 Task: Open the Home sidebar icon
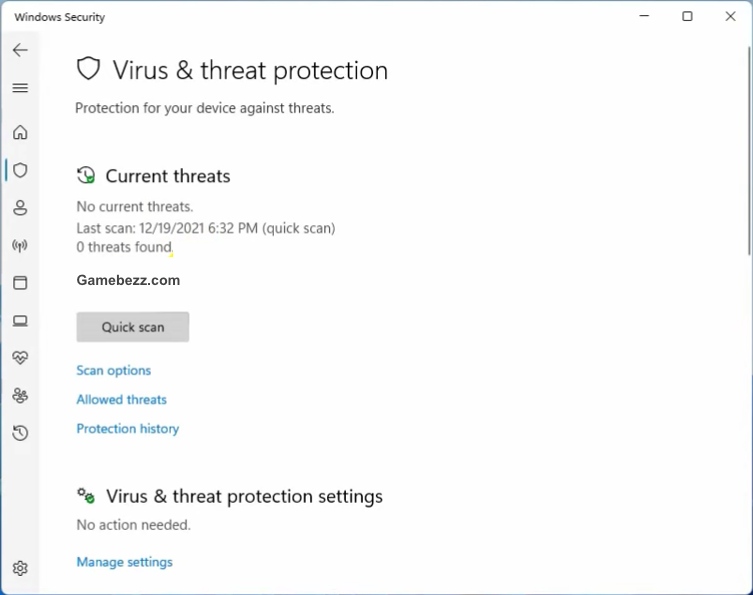(x=20, y=132)
